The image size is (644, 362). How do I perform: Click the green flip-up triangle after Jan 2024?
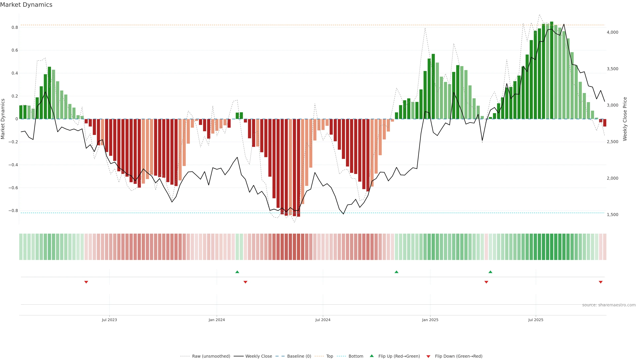(x=237, y=272)
